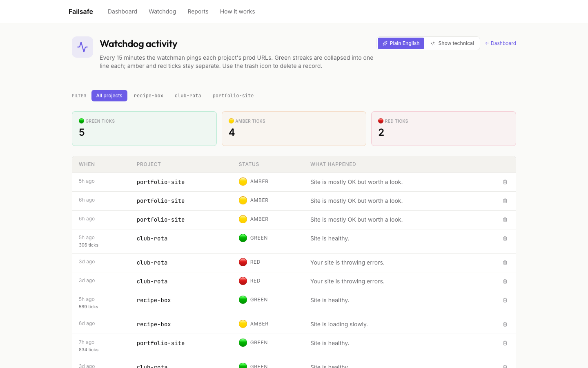This screenshot has width=588, height=368.
Task: Filter by All projects
Action: click(x=109, y=96)
